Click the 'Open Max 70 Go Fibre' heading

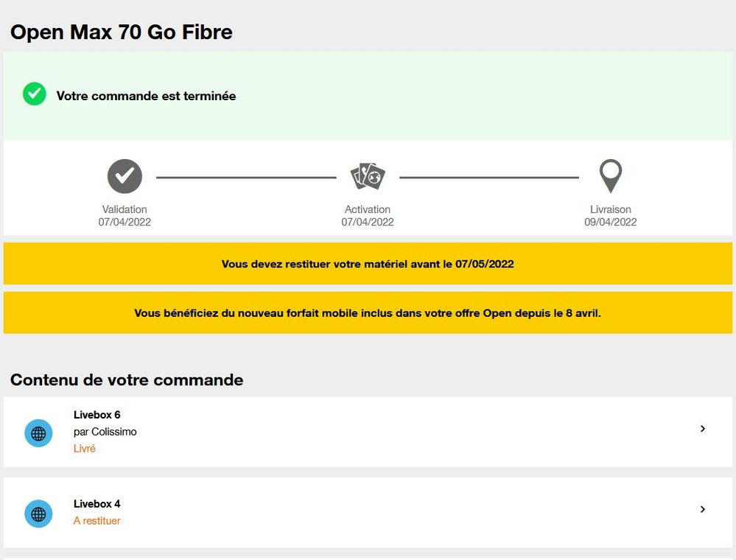pos(122,32)
